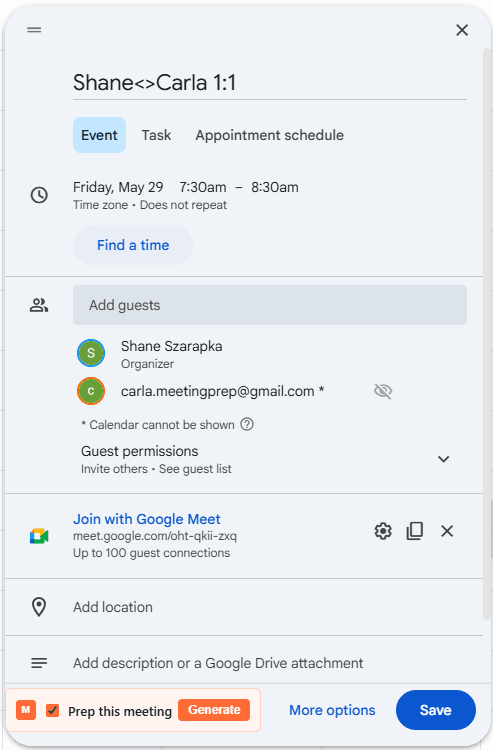Copy the Meet conference info
The image size is (493, 750).
415,531
